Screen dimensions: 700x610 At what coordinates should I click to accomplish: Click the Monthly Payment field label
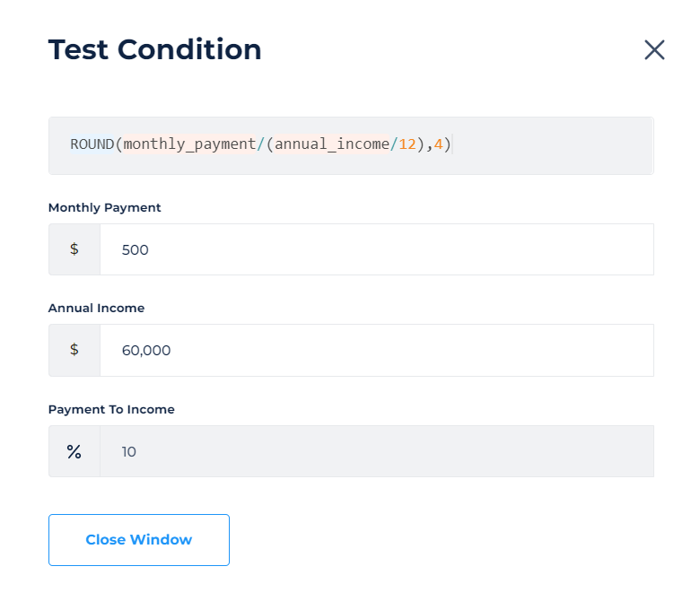pos(104,207)
